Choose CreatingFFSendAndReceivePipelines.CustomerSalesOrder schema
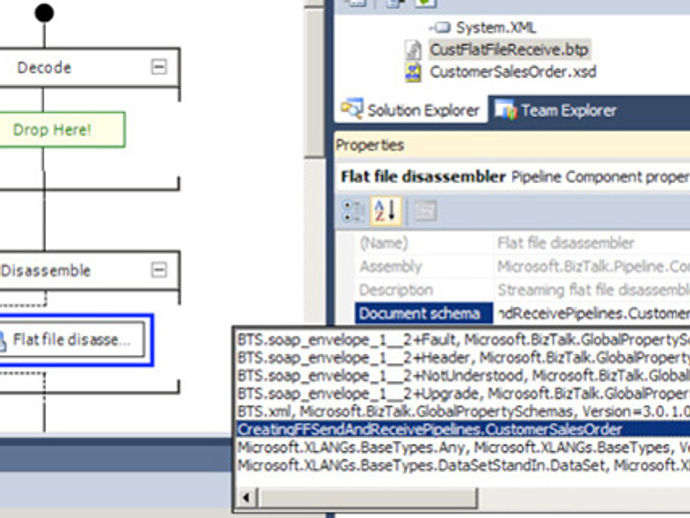 (463, 429)
